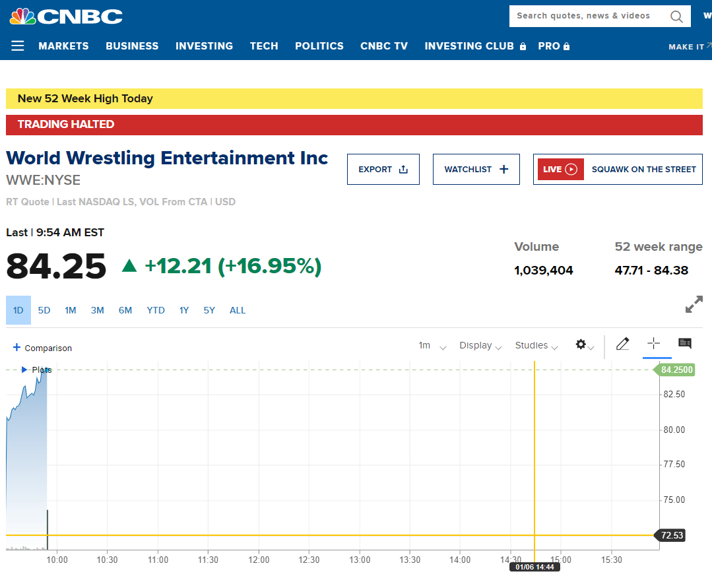Screen dimensions: 712x588
Task: Open the Investing Club link
Action: pyautogui.click(x=475, y=46)
